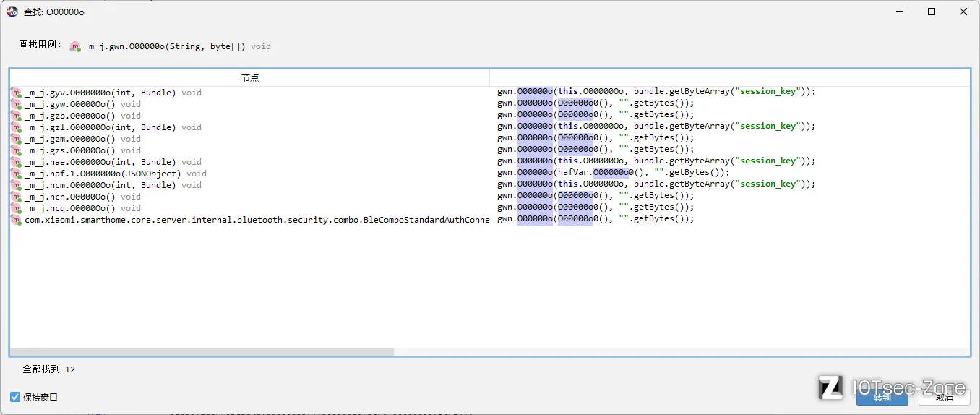Click the 转到 button
Image resolution: width=980 pixels, height=415 pixels.
(882, 397)
